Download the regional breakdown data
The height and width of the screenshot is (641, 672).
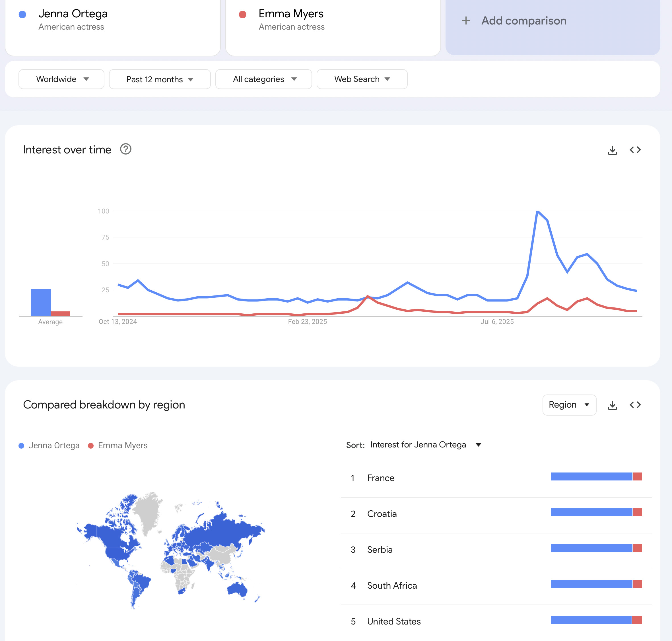coord(612,405)
